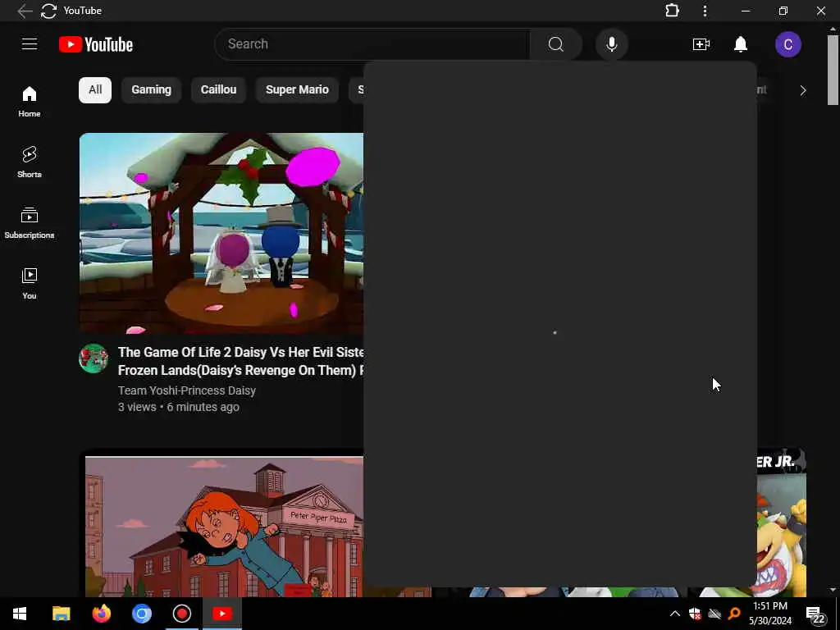The width and height of the screenshot is (840, 630).
Task: Click the page vertical scrollbar thumb
Action: pyautogui.click(x=833, y=71)
